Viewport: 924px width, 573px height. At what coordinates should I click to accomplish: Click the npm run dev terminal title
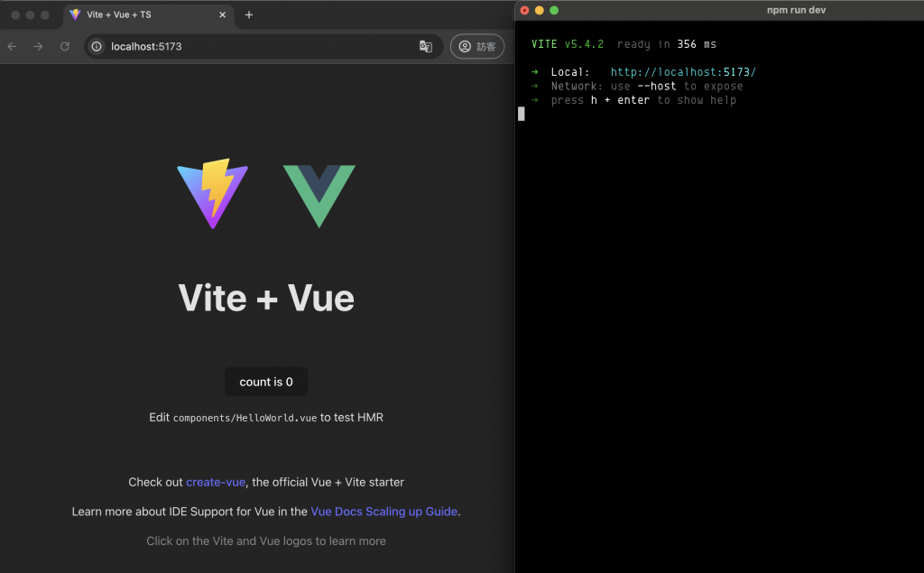pos(796,10)
